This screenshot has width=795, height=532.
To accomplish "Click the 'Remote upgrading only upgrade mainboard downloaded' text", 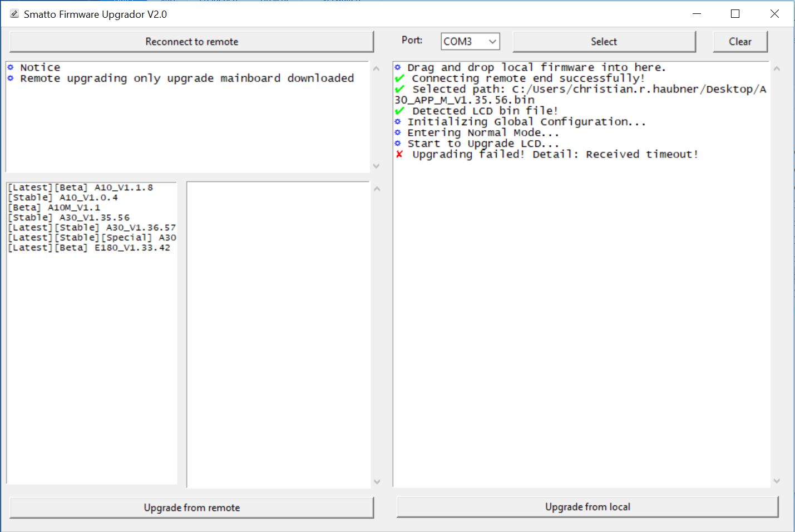I will (187, 78).
